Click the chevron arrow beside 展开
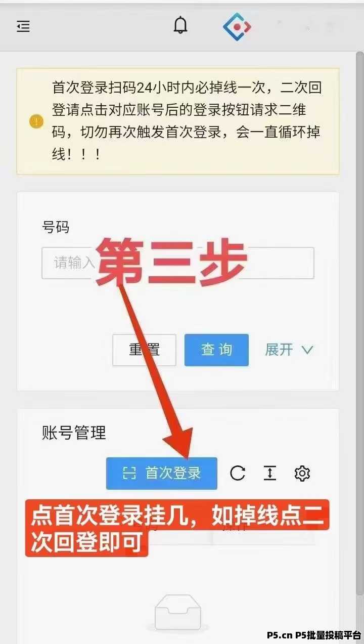 307,350
